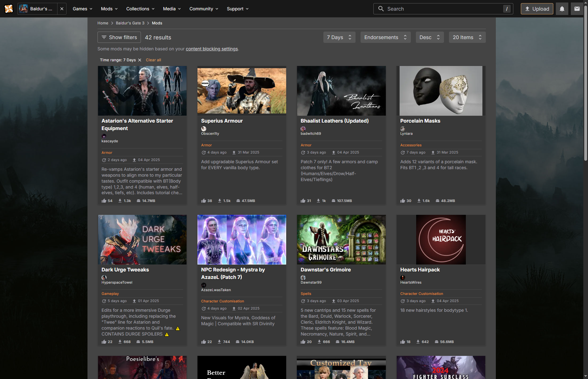The height and width of the screenshot is (379, 588).
Task: Open the notifications bell
Action: pyautogui.click(x=562, y=9)
